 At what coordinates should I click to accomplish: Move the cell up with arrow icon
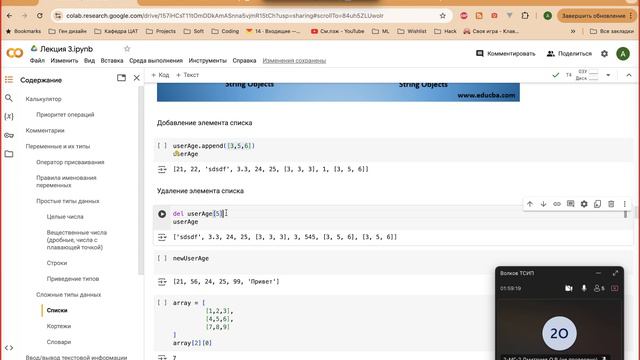pyautogui.click(x=530, y=204)
